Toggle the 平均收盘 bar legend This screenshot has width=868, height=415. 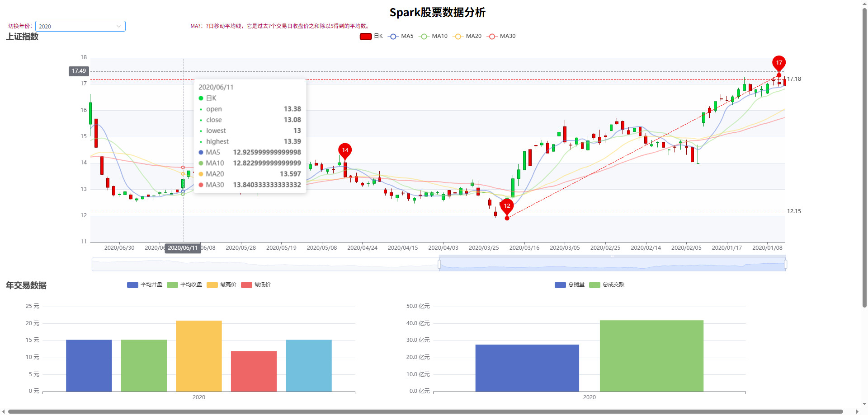[184, 284]
